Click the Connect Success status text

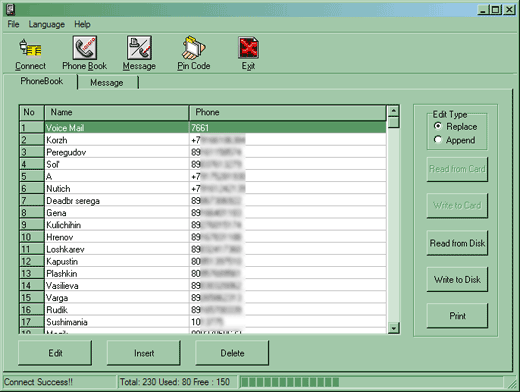tap(38, 382)
